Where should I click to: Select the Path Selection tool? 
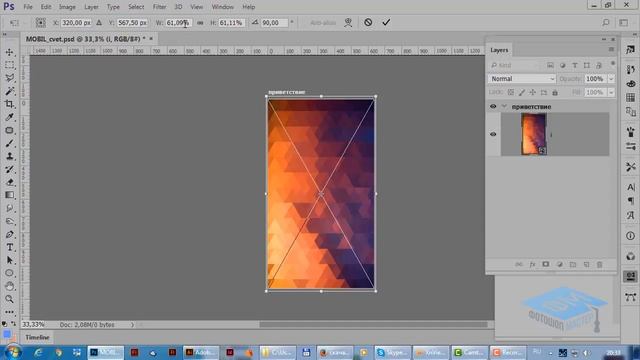tap(9, 260)
